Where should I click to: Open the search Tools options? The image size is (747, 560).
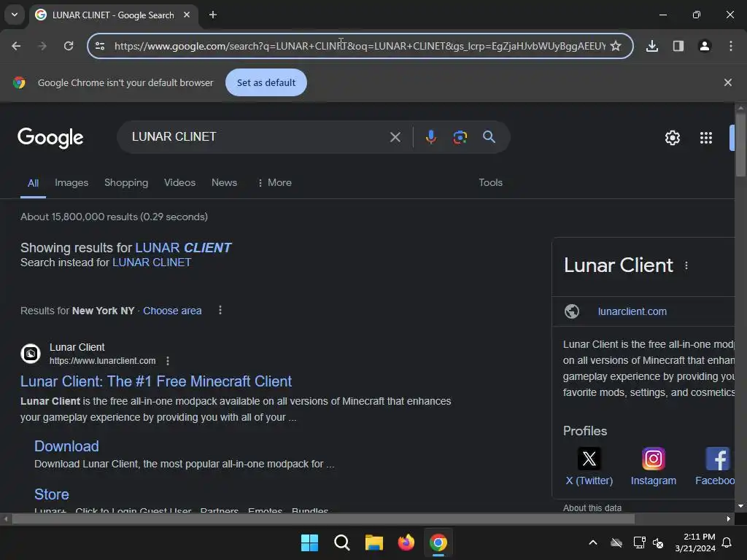[x=490, y=182]
